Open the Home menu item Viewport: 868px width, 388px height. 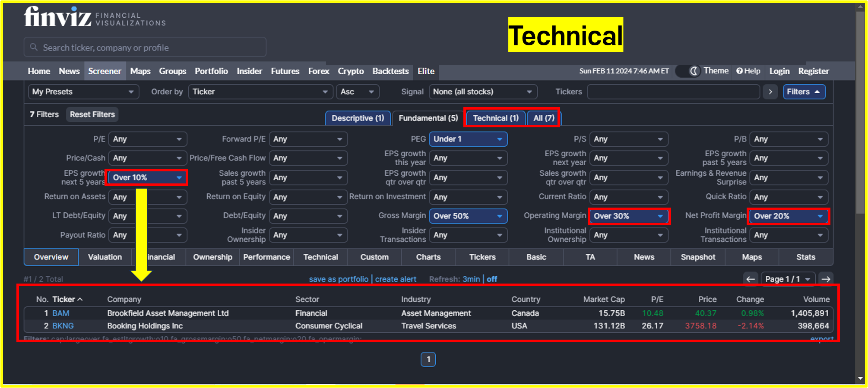pos(39,71)
